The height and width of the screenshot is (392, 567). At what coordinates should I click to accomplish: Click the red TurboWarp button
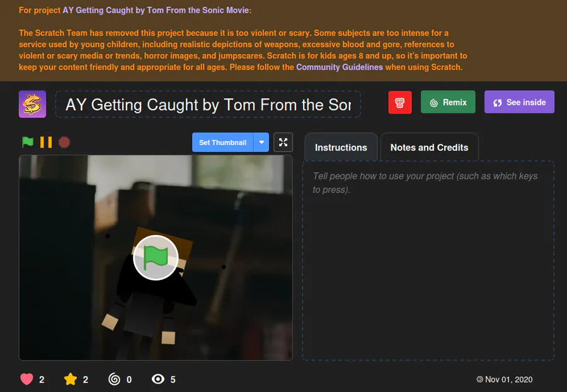400,102
